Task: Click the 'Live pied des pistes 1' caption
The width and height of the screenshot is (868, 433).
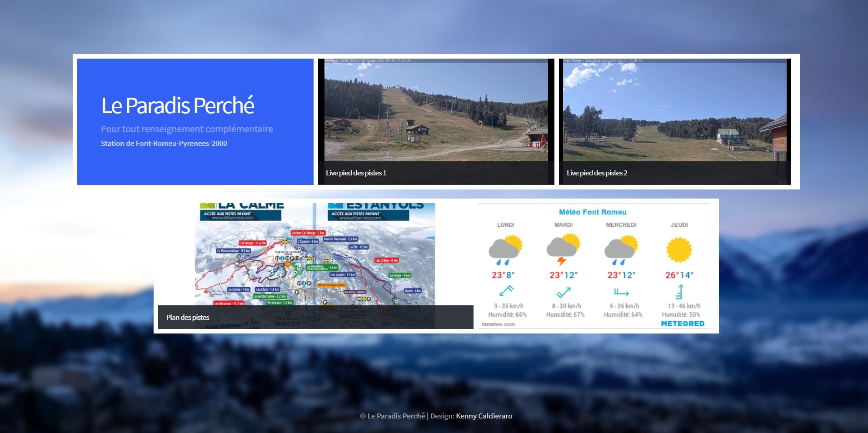Action: click(356, 173)
